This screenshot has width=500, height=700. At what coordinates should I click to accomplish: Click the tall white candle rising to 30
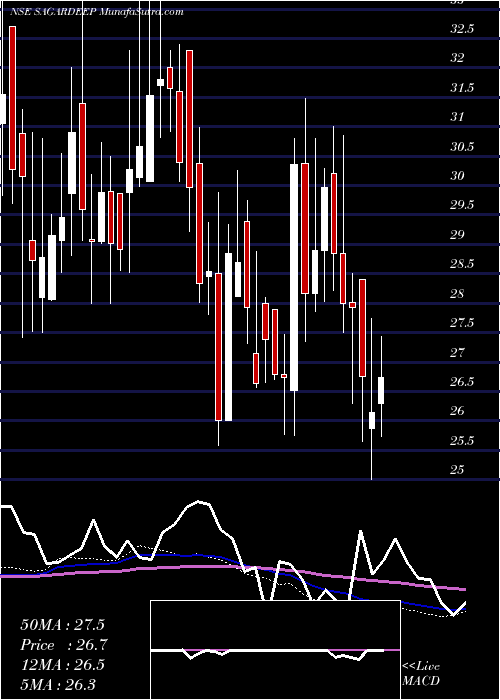(x=294, y=277)
